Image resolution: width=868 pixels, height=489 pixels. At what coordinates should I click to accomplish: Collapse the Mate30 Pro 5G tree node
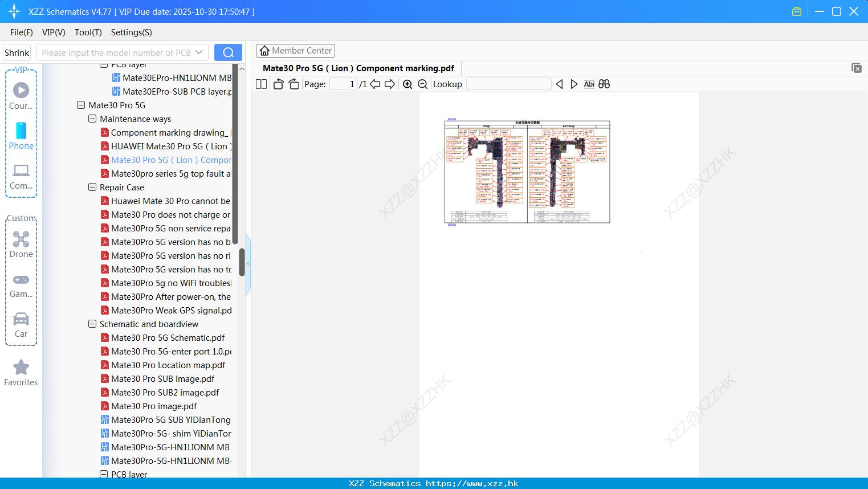coord(81,105)
